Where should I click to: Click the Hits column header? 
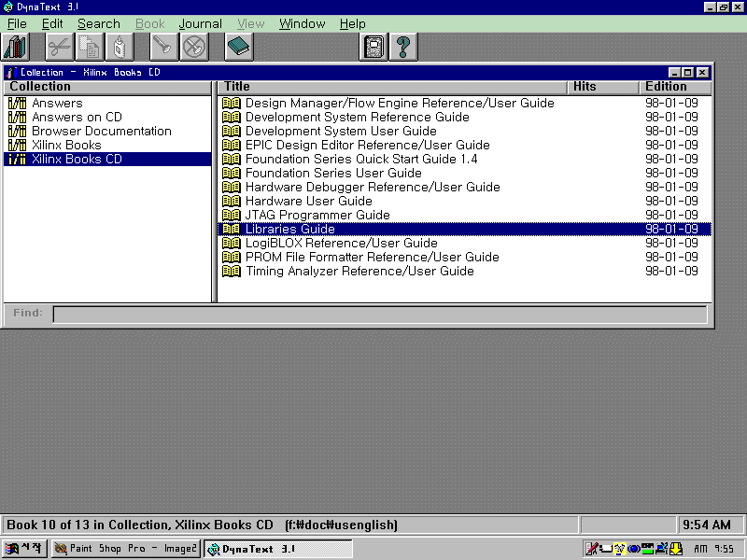[x=603, y=87]
